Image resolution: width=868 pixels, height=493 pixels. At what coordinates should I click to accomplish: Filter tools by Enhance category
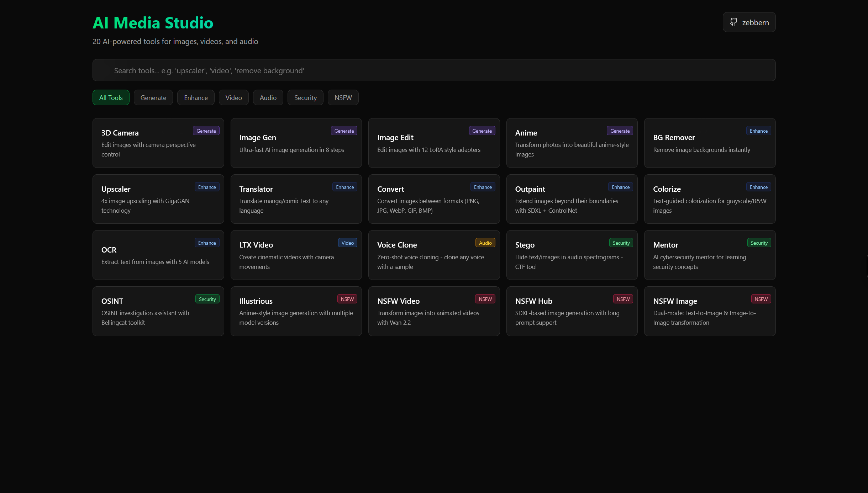point(196,97)
